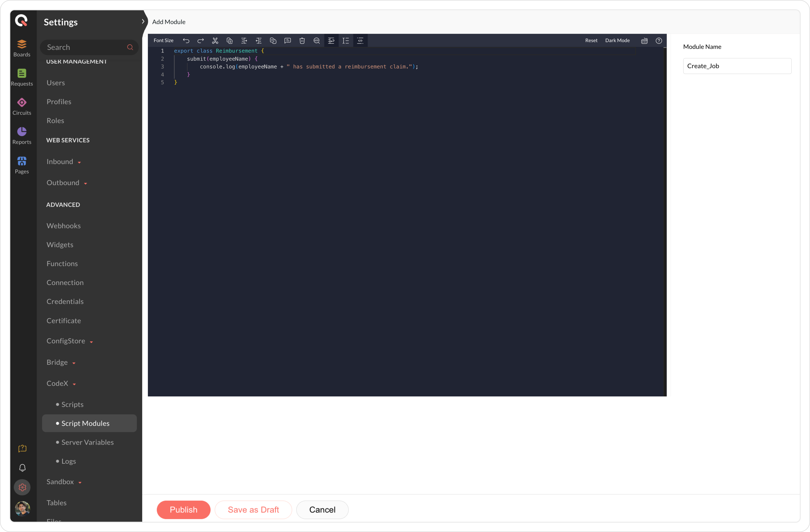Toggle the line numbers toolbar button
This screenshot has width=810, height=532.
346,41
